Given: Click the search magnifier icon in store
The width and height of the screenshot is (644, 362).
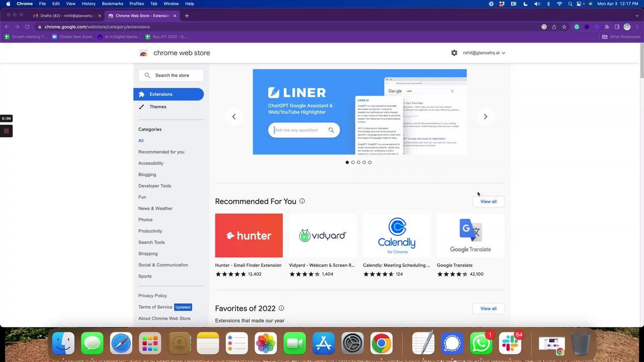Looking at the screenshot, I should click(x=147, y=75).
